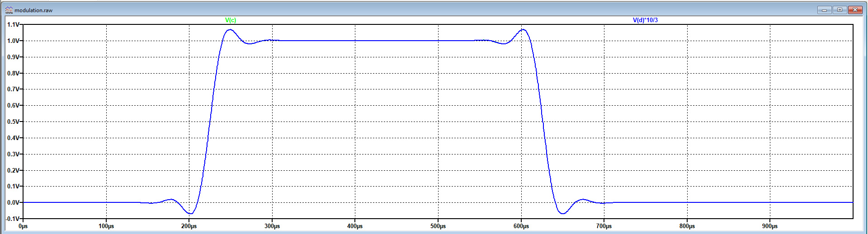Click the 800µs time axis label
The width and height of the screenshot is (868, 234).
(687, 226)
